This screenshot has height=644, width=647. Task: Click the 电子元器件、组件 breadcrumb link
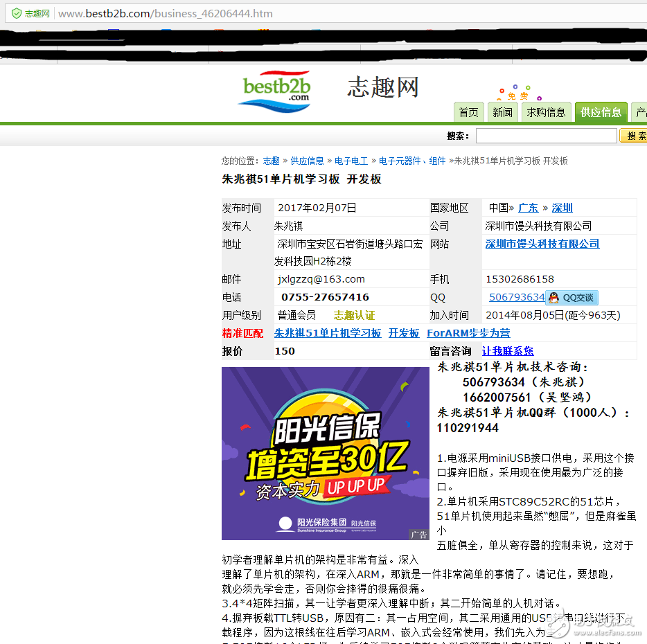412,161
